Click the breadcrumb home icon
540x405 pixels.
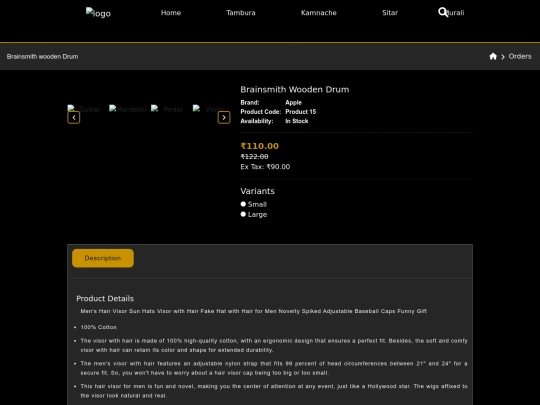tap(493, 56)
